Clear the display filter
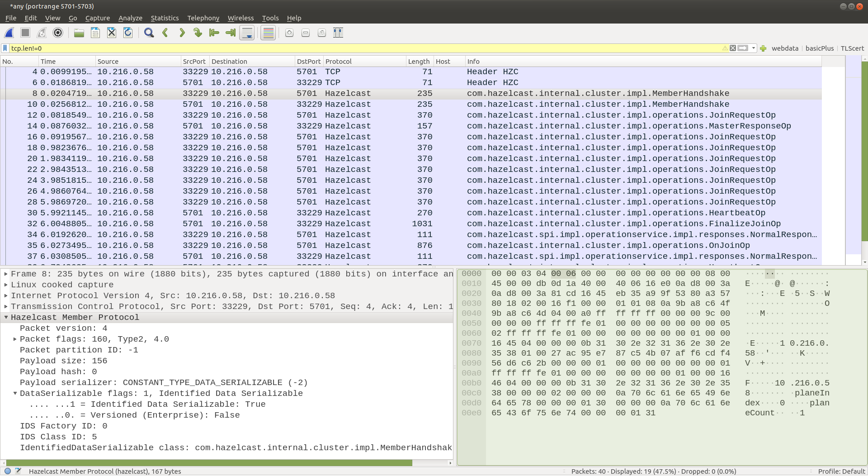Viewport: 868px width, 476px height. (x=733, y=48)
